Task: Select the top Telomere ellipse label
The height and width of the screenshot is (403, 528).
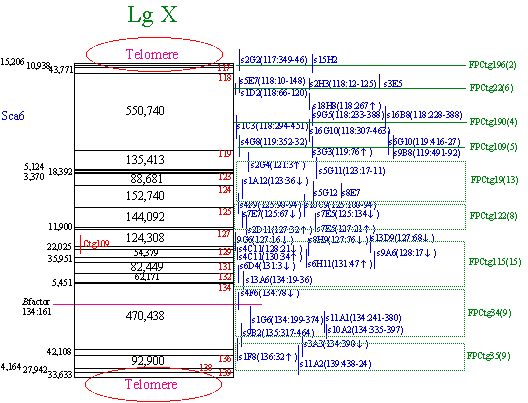Action: [x=152, y=54]
